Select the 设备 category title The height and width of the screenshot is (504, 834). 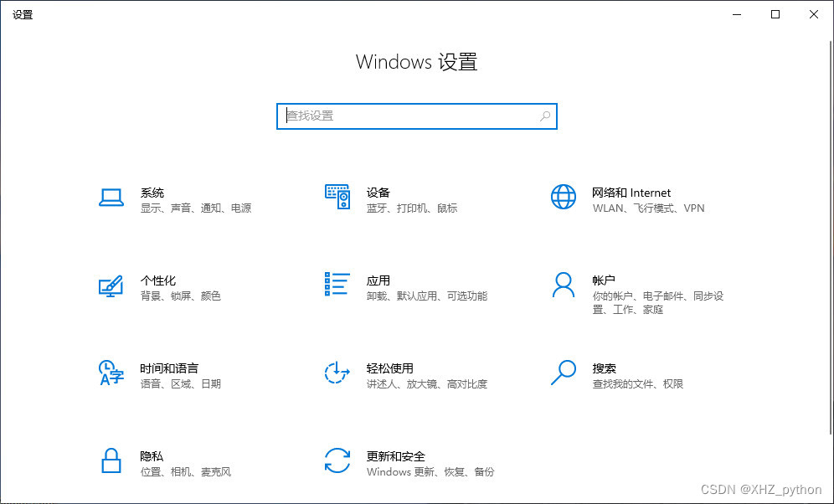[378, 193]
